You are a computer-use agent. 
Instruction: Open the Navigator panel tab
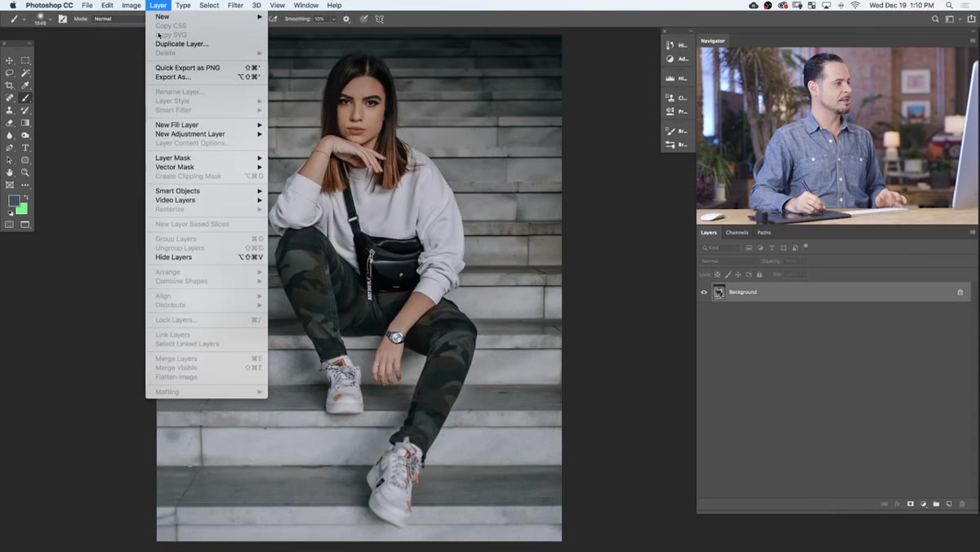(x=712, y=41)
